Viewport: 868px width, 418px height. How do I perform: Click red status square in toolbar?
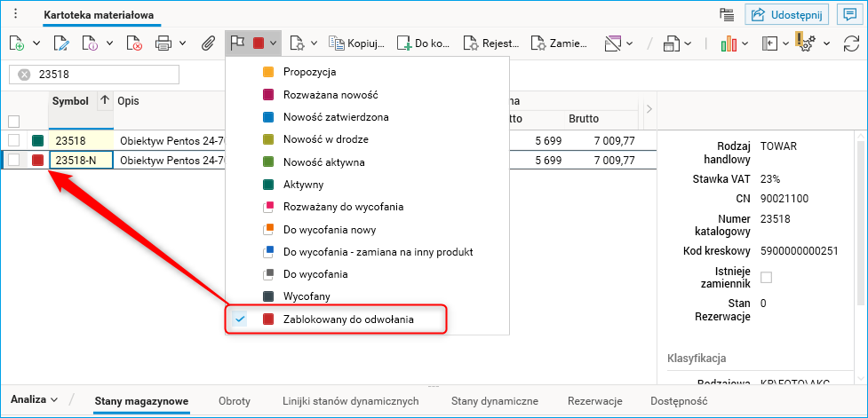tap(258, 43)
